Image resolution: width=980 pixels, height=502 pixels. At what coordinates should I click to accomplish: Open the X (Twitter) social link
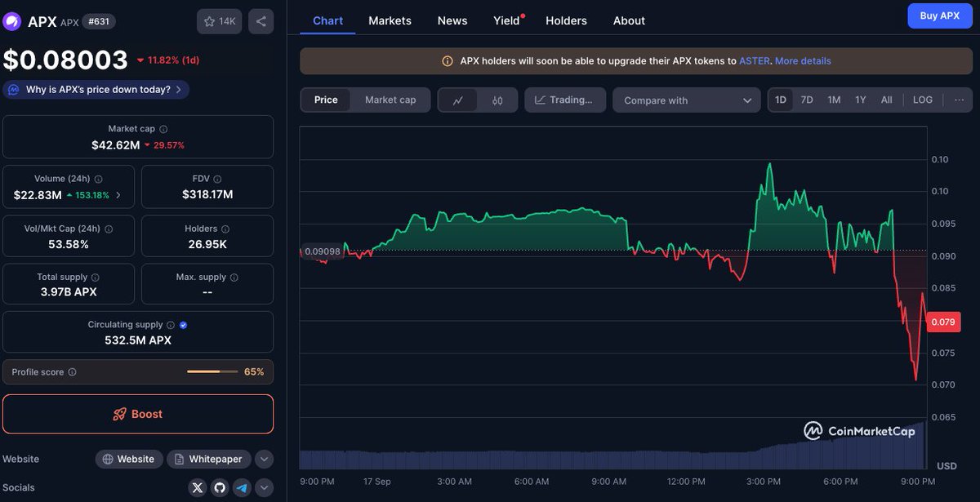197,488
